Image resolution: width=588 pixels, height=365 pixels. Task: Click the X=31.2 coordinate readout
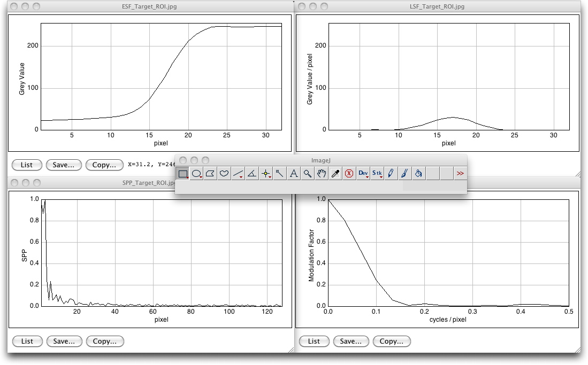tap(151, 165)
